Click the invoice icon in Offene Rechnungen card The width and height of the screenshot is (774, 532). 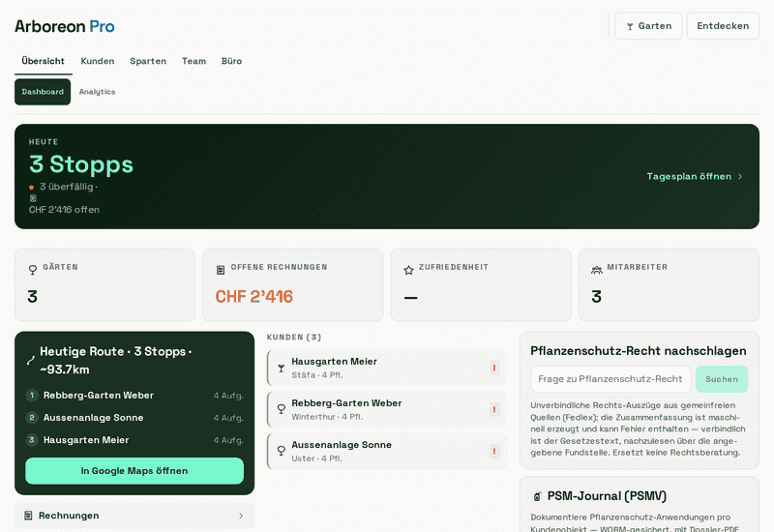pyautogui.click(x=221, y=270)
